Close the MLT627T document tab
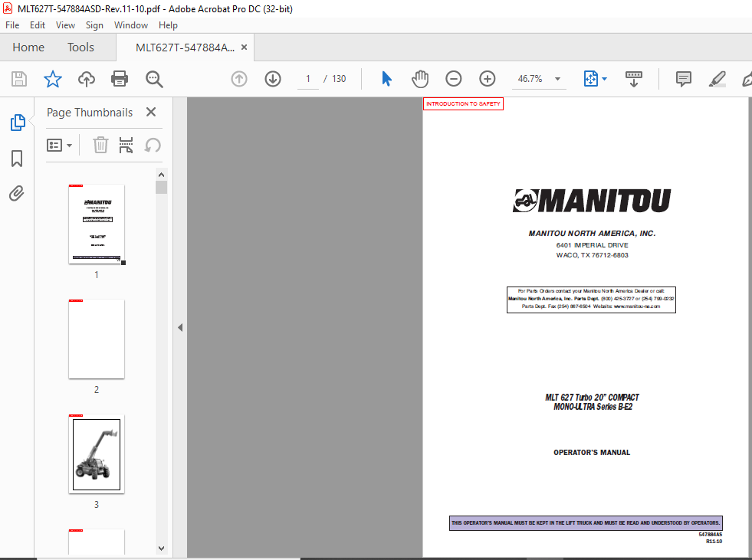 (x=244, y=47)
